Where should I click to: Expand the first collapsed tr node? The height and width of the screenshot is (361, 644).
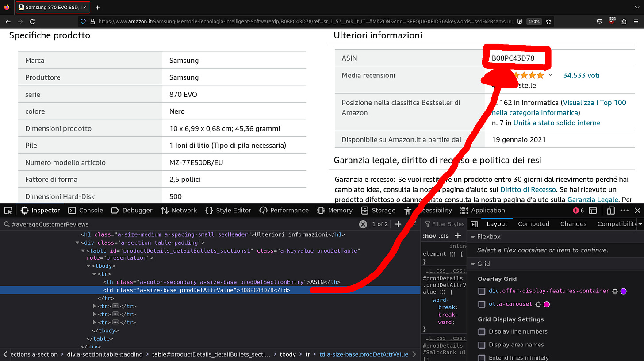(x=94, y=307)
